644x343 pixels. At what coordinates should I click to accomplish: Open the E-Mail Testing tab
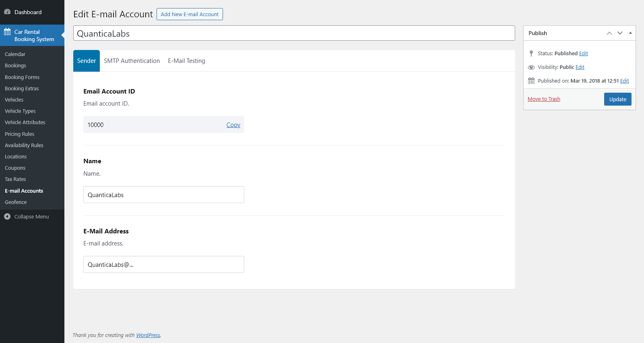pyautogui.click(x=187, y=61)
